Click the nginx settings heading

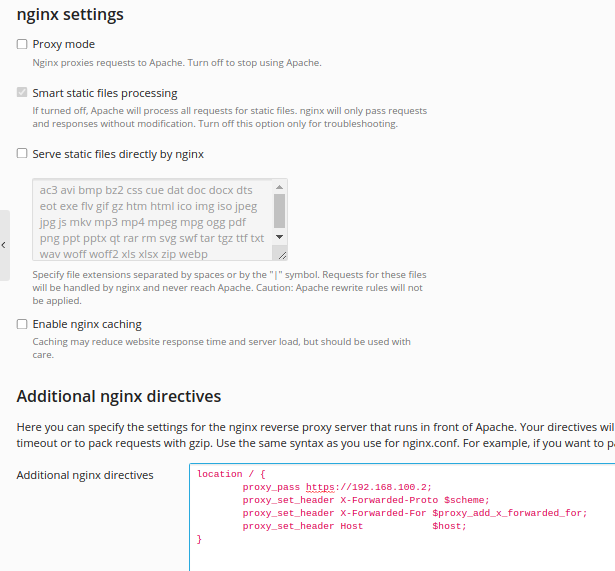[x=70, y=15]
